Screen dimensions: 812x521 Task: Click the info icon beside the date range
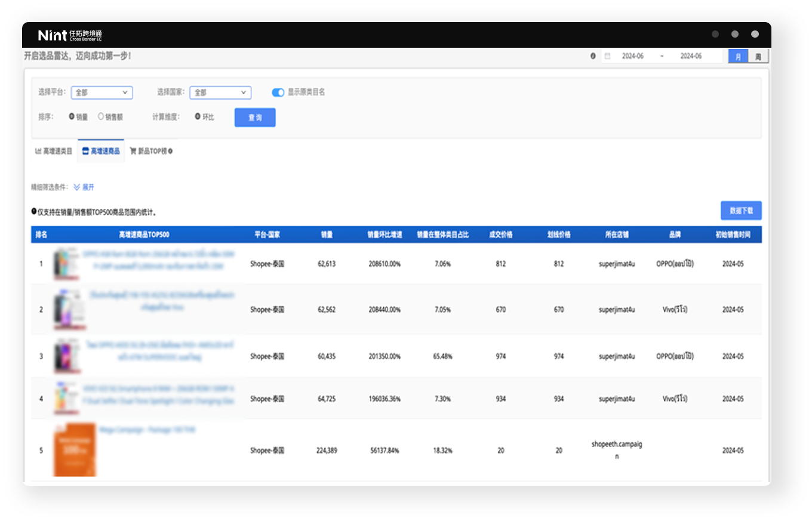[x=593, y=56]
